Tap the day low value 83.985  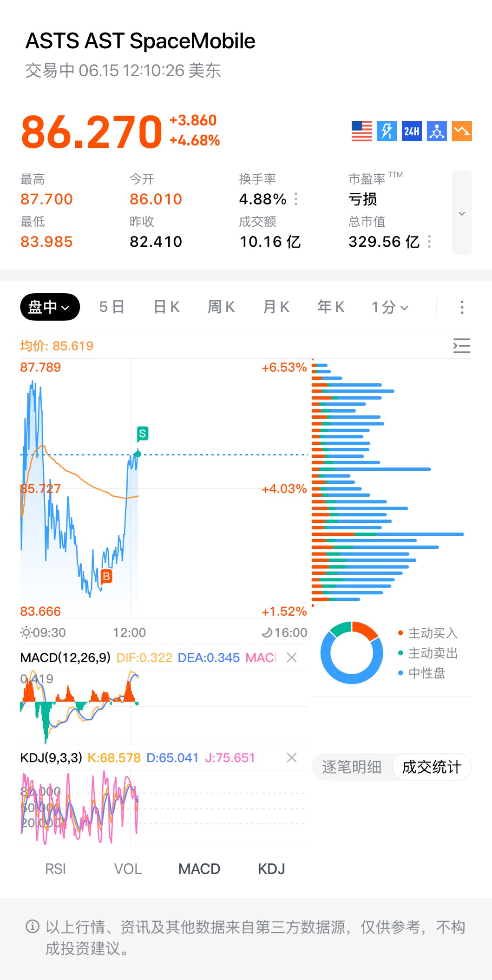point(46,242)
